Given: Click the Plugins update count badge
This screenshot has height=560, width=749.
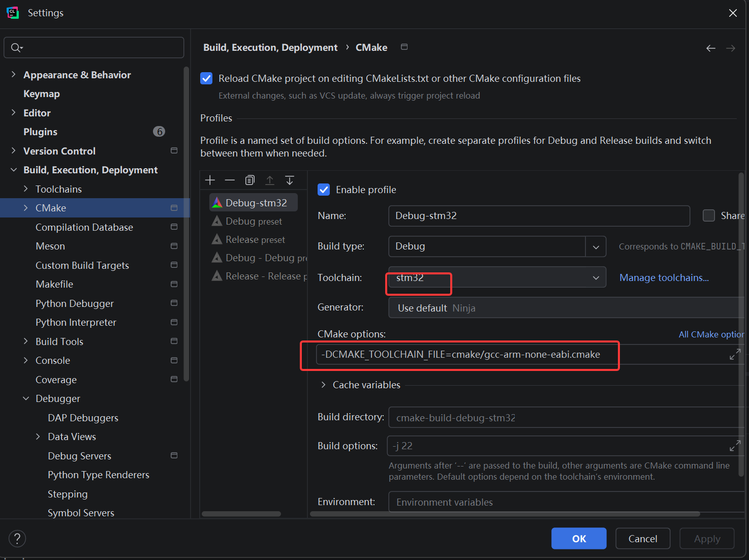Looking at the screenshot, I should (159, 132).
